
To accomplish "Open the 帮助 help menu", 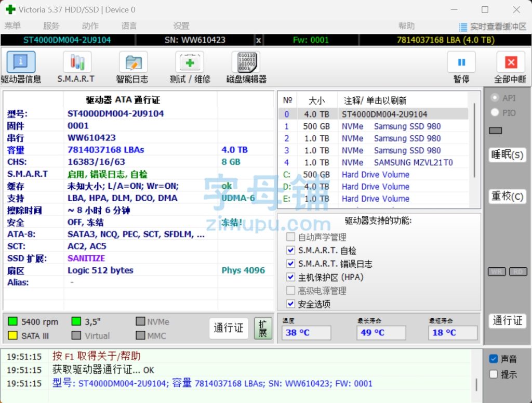I will tap(406, 26).
